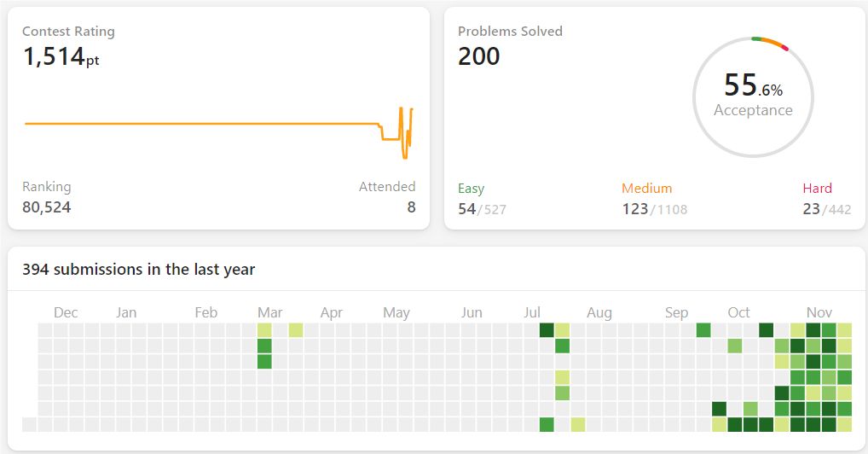Click the green September top-row heatmap cell
Screen dimensions: 868x454
pyautogui.click(x=703, y=330)
